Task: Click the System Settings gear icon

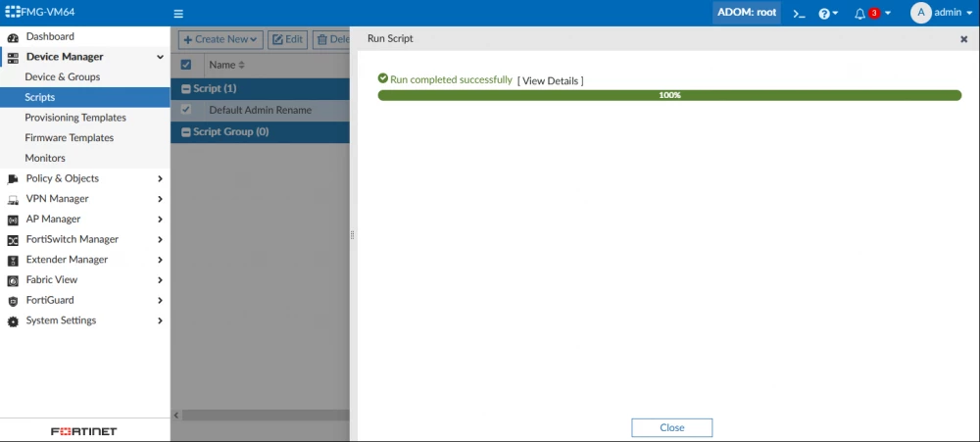Action: point(13,321)
